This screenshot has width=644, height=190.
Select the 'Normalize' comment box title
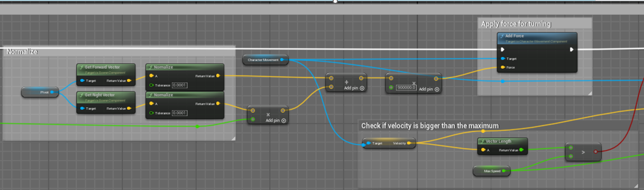pyautogui.click(x=22, y=52)
